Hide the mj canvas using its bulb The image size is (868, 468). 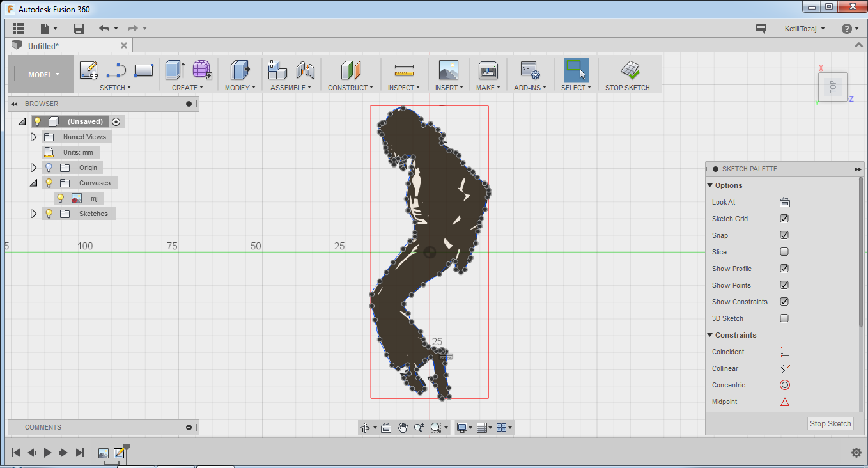61,198
